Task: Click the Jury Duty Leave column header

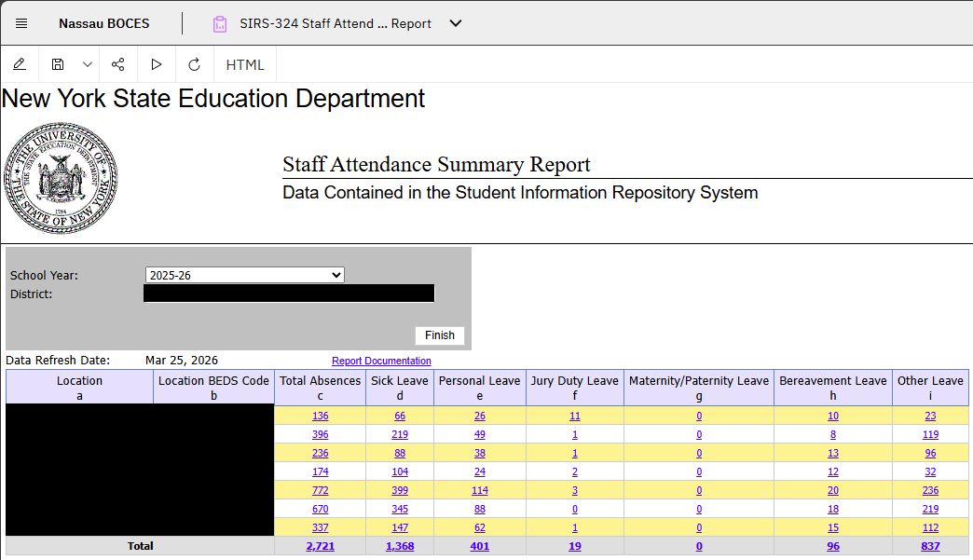Action: (x=575, y=388)
